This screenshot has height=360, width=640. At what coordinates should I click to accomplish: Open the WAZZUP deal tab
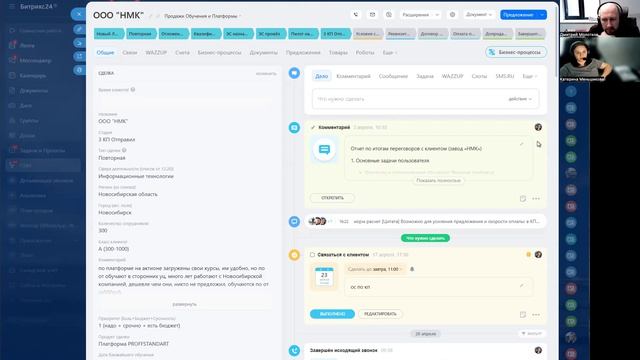[x=156, y=53]
